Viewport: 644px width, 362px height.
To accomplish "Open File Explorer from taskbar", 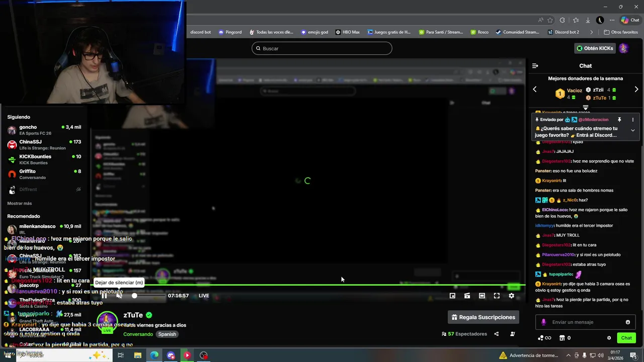I will (x=137, y=355).
